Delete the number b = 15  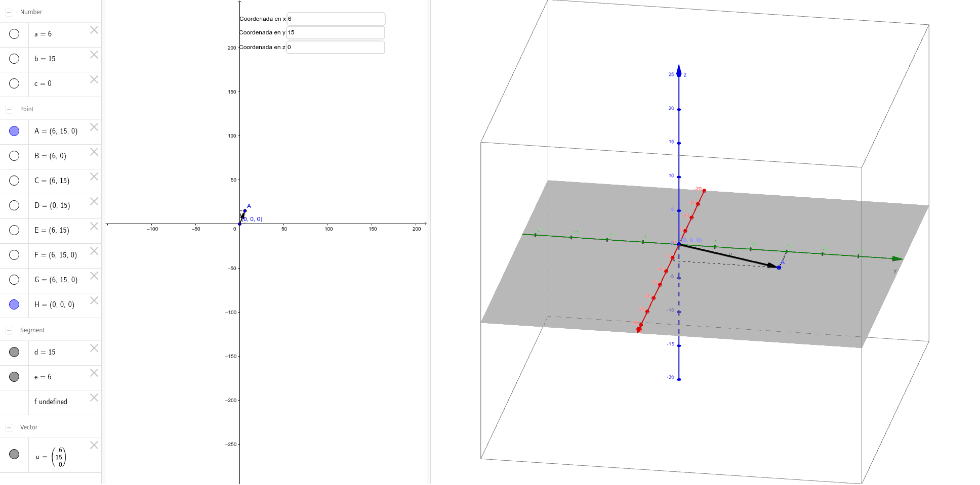click(x=94, y=55)
